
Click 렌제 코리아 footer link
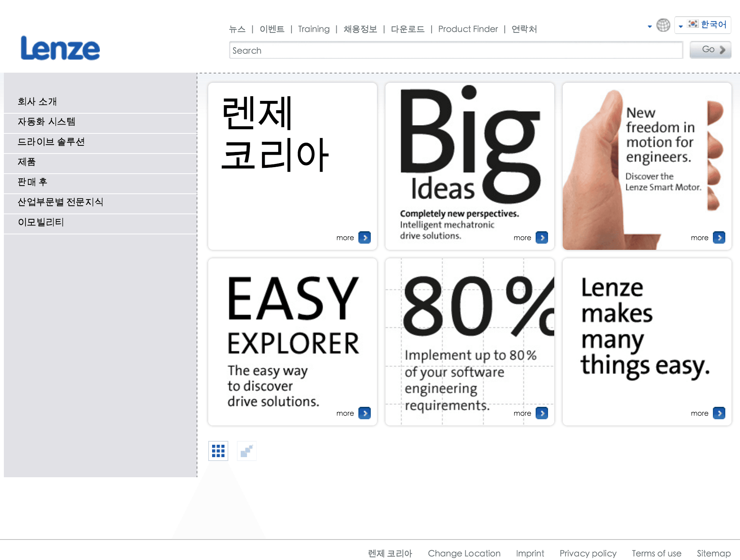coord(390,553)
